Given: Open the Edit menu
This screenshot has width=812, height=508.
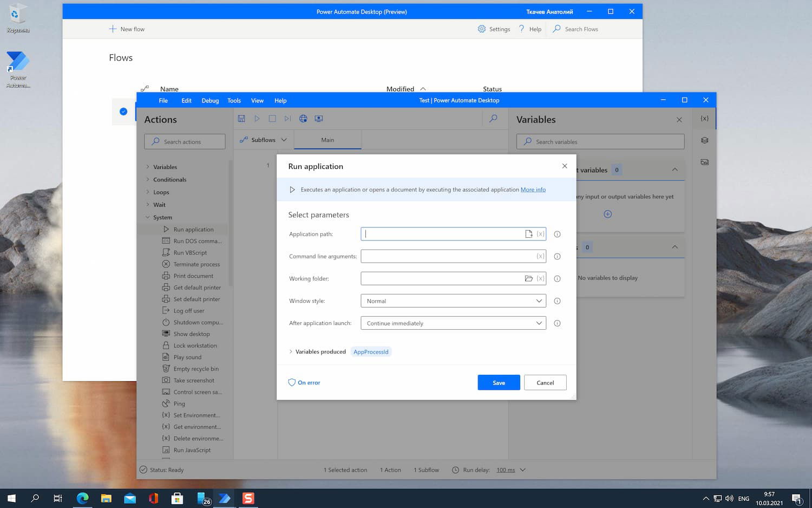Looking at the screenshot, I should point(186,100).
